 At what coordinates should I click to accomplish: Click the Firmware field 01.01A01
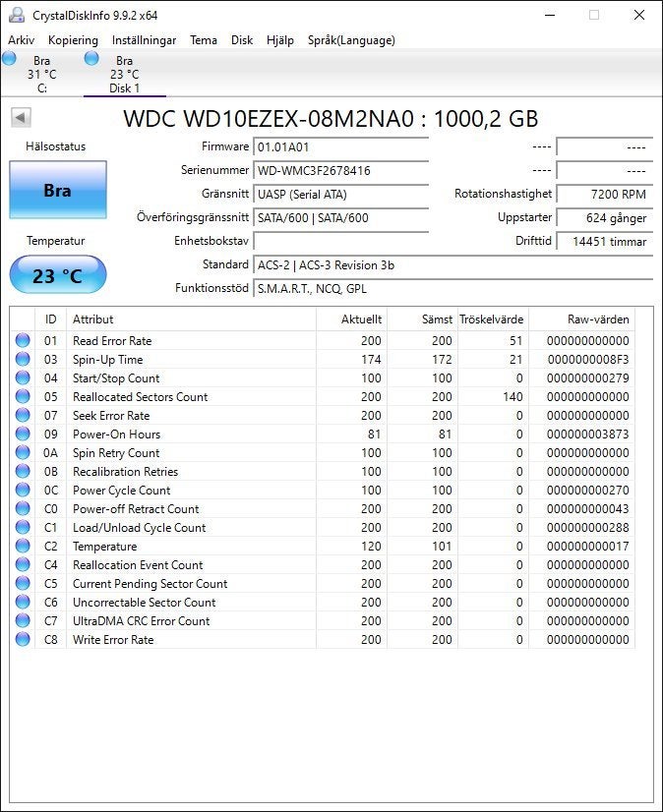click(340, 146)
